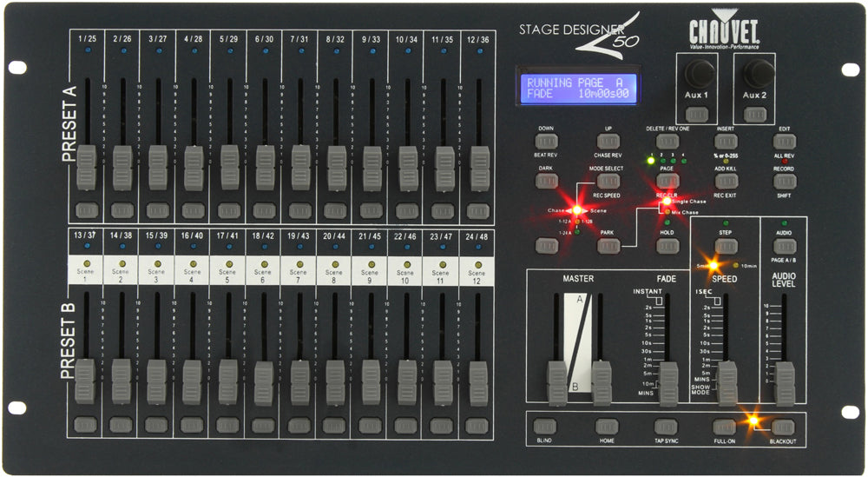Tap the flash button under the 11/35 fader
Viewport: 868px width, 477px height.
click(x=443, y=210)
